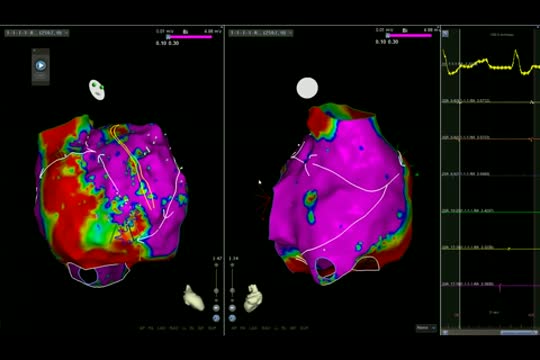Click gray round button under right zoom slider
The image size is (540, 360).
232,308
